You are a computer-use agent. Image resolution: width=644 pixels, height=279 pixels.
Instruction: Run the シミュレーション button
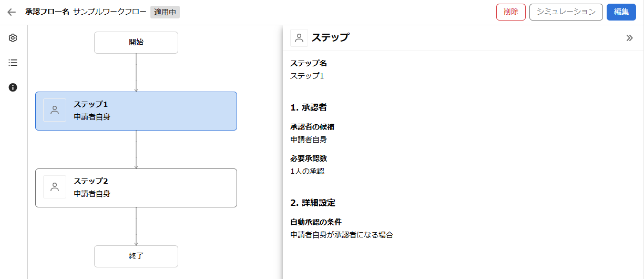pos(566,12)
